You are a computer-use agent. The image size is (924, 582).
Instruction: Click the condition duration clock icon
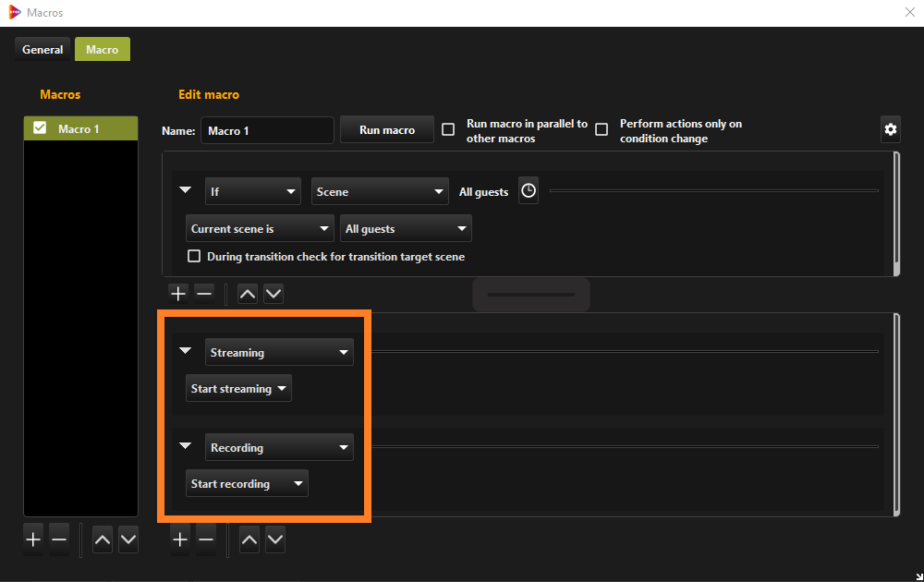529,191
